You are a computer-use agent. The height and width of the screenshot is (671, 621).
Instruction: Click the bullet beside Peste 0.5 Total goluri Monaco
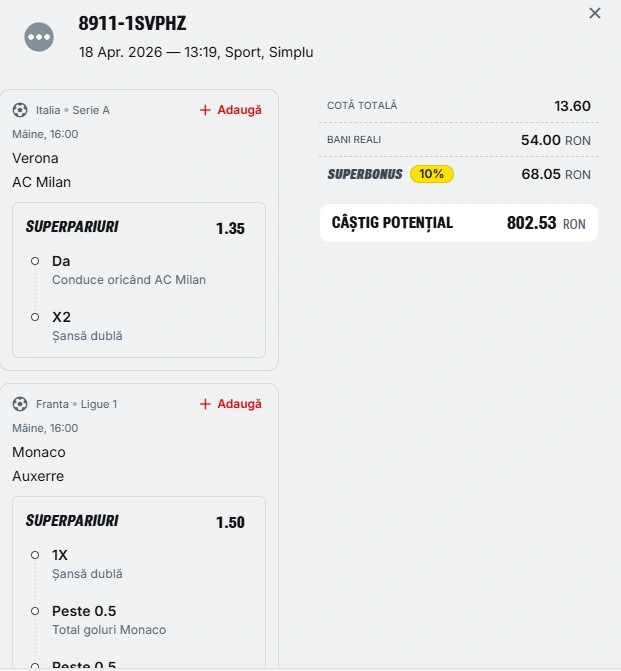35,611
